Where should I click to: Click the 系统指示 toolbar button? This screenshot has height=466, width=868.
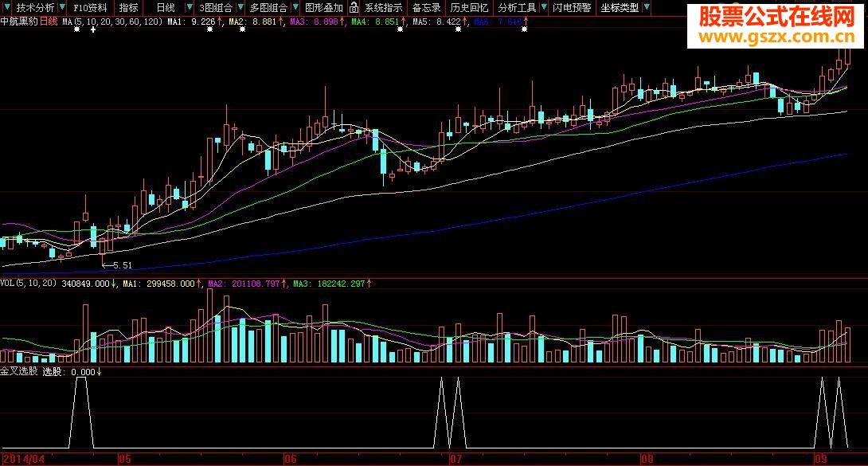click(x=383, y=8)
